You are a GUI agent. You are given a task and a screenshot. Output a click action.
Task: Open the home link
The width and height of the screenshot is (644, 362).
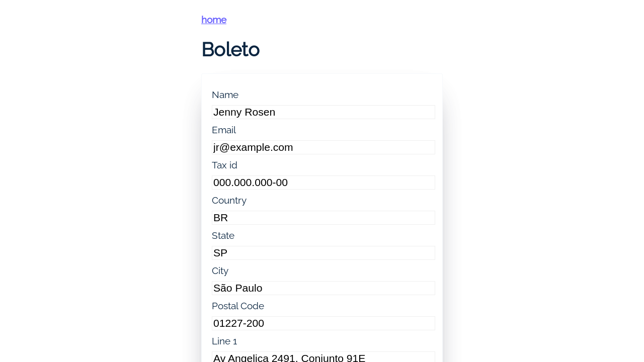[x=214, y=20]
